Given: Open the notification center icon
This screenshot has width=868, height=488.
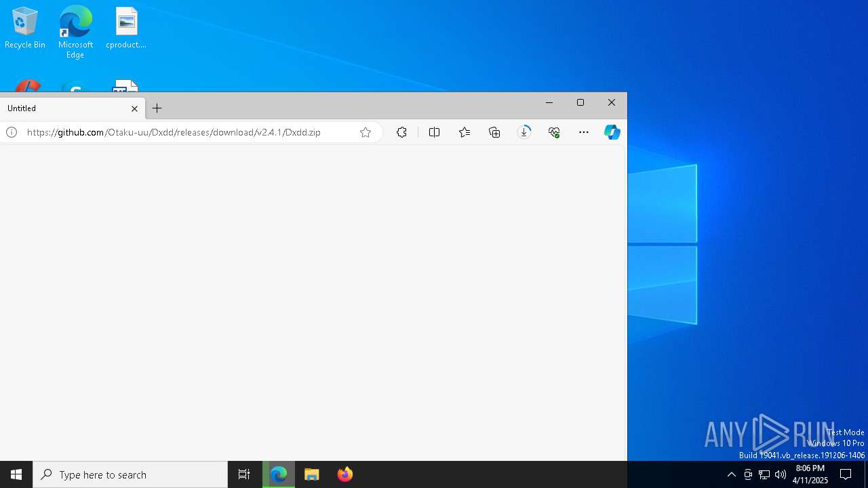Looking at the screenshot, I should tap(846, 474).
